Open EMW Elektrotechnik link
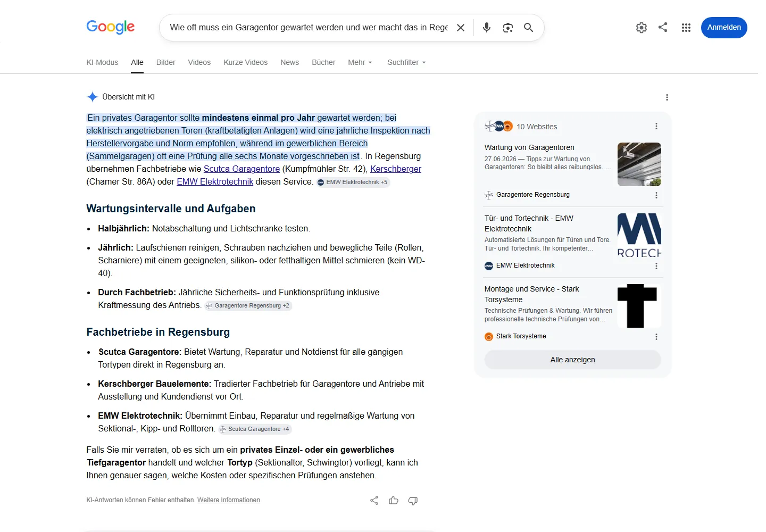 coord(215,181)
